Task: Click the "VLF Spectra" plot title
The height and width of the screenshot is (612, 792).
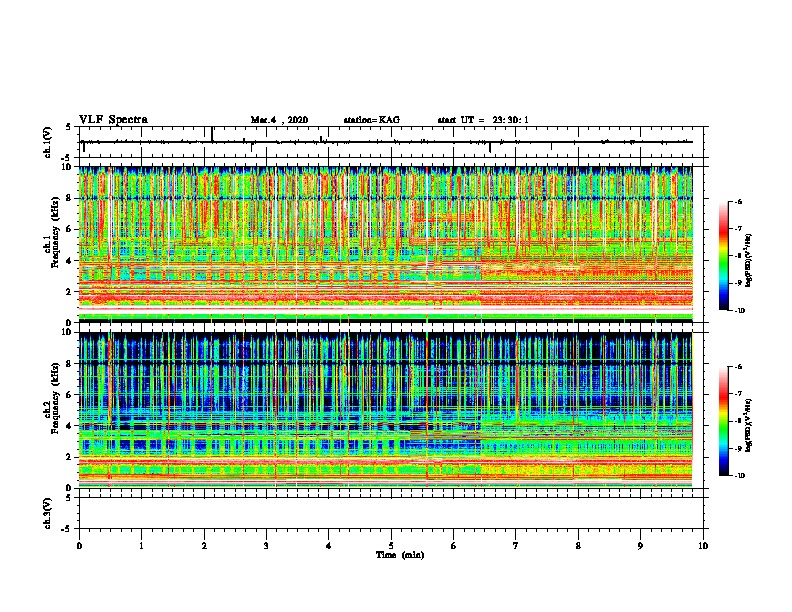Action: (113, 120)
